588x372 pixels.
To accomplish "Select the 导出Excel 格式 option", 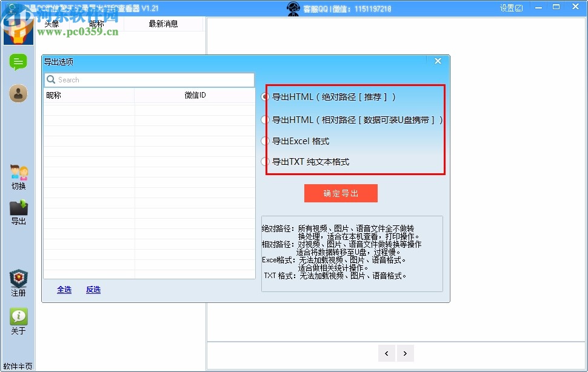I will click(265, 141).
